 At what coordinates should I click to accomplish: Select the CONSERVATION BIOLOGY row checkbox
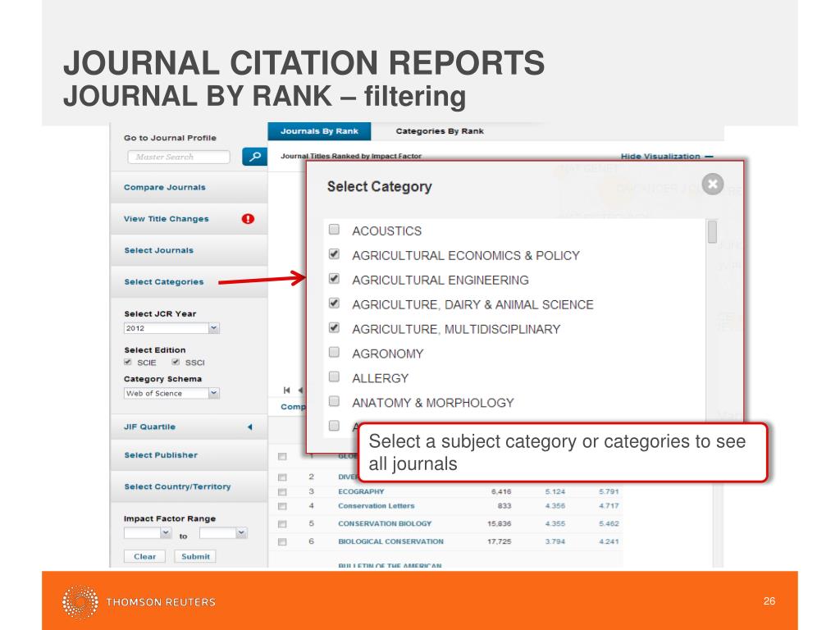tap(282, 524)
